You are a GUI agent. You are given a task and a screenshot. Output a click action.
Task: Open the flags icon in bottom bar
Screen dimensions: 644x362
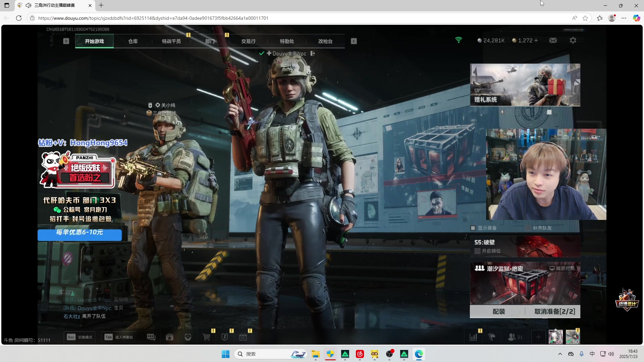492,337
